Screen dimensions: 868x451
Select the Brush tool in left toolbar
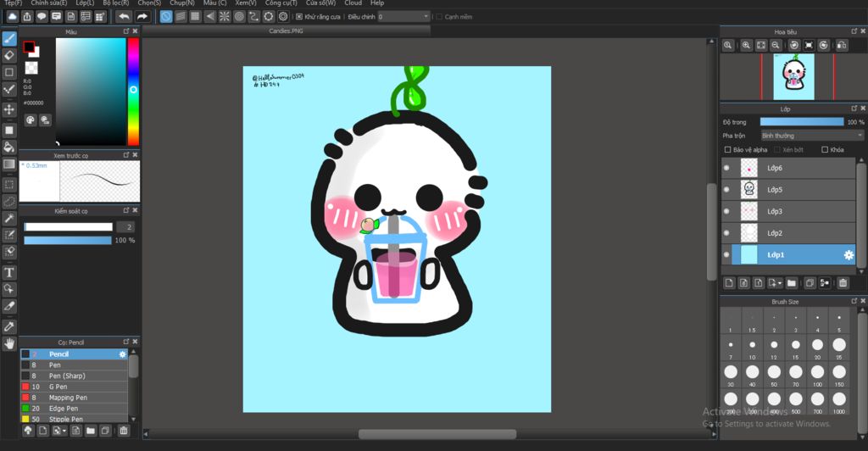point(9,38)
